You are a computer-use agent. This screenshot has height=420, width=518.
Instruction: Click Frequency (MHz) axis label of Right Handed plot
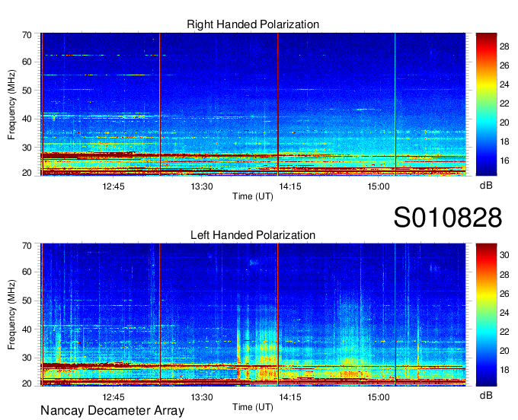click(11, 104)
